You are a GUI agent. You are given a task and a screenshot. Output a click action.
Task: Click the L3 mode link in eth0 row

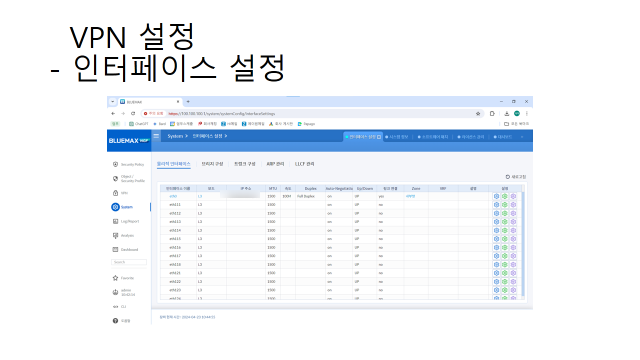(200, 196)
